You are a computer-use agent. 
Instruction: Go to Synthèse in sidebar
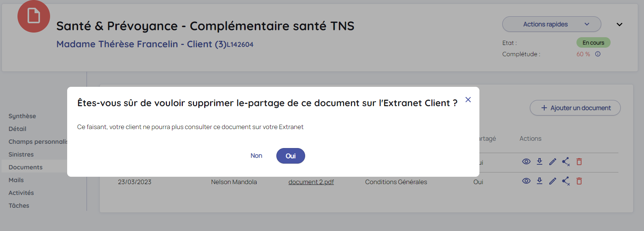(x=22, y=116)
